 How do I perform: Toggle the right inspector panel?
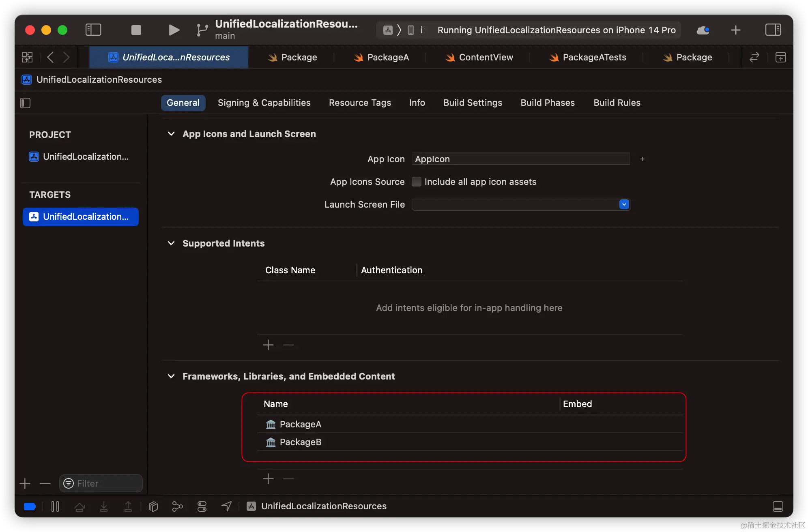[773, 30]
